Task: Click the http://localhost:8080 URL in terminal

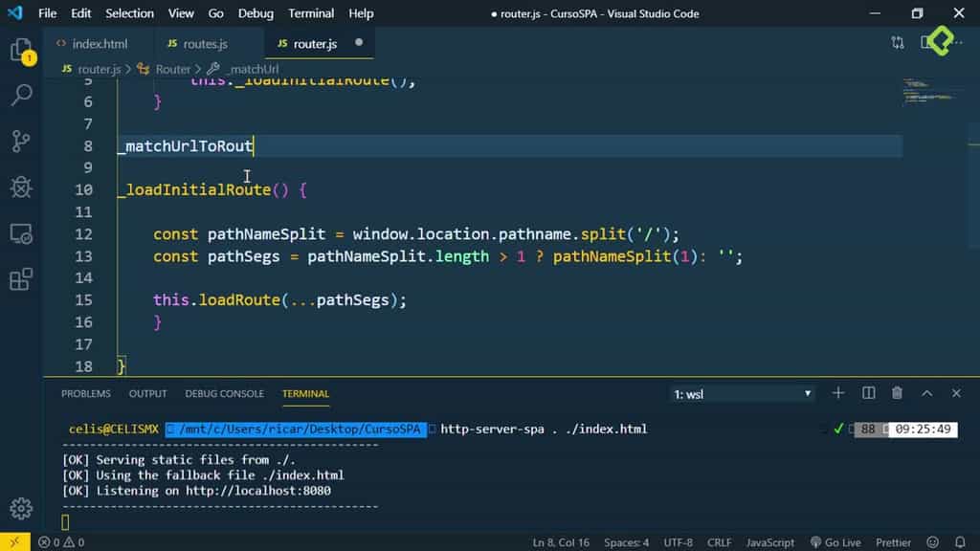Action: pyautogui.click(x=258, y=491)
